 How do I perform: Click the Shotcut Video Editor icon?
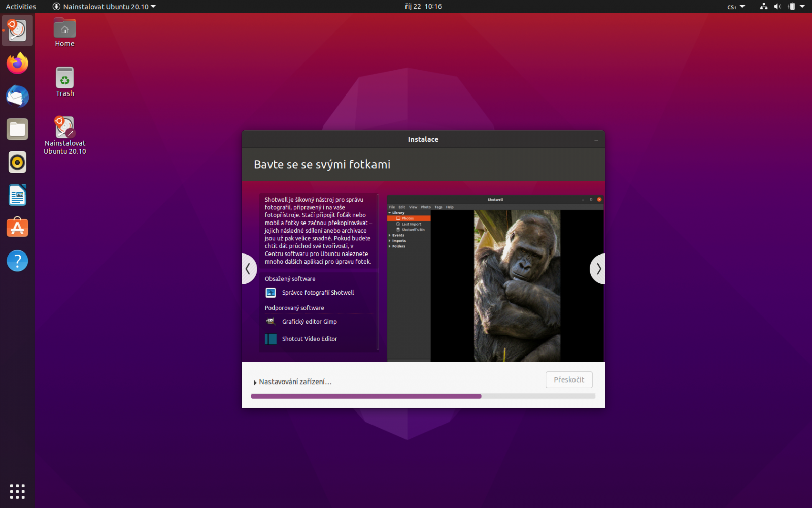pos(270,339)
